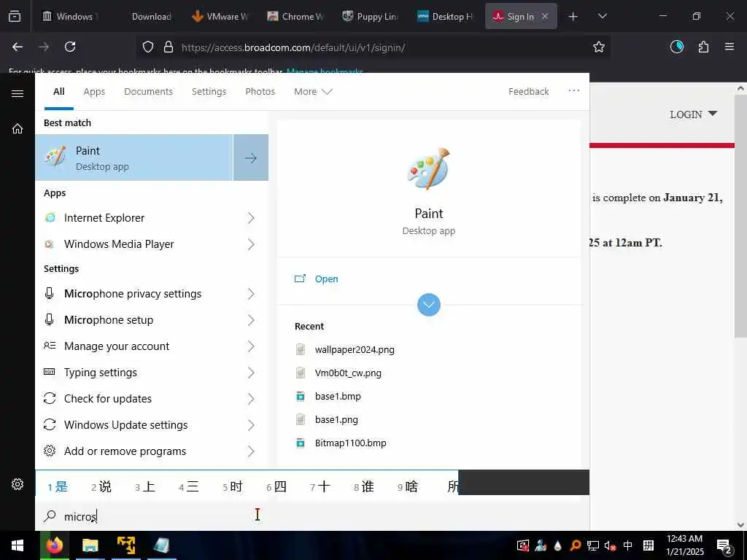Screen dimensions: 747x560
Task: Open Firefox extensions puzzle icon
Action: (x=703, y=47)
